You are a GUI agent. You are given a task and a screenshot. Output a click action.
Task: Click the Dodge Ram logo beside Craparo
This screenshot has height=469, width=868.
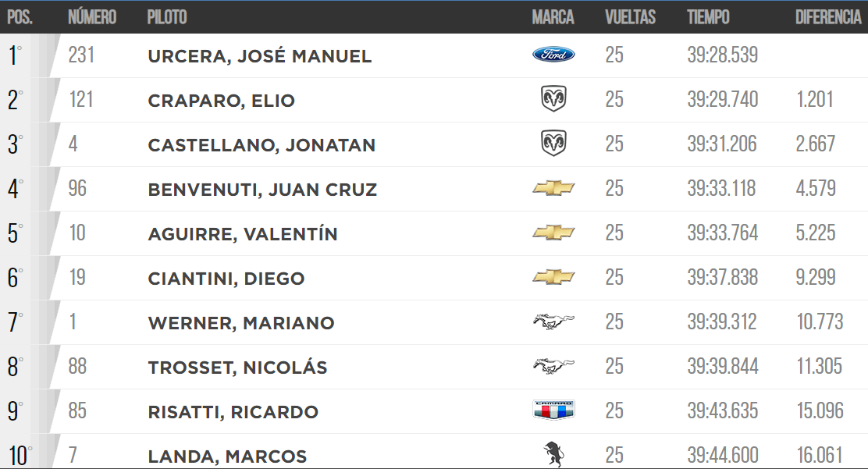click(553, 98)
